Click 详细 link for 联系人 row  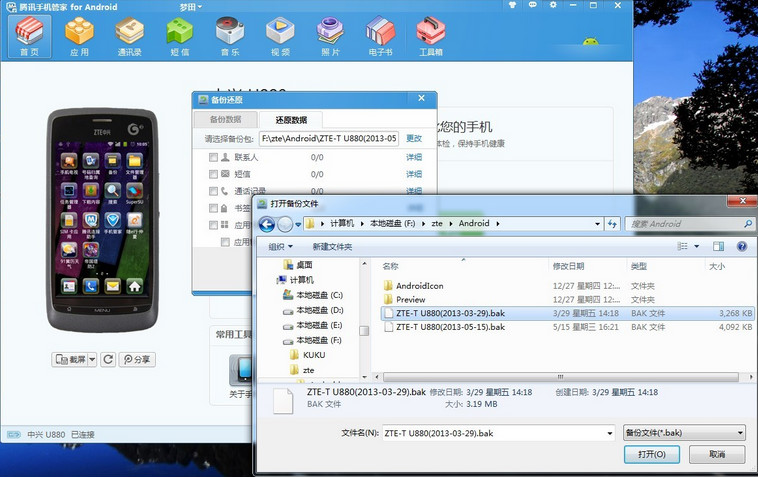point(414,157)
